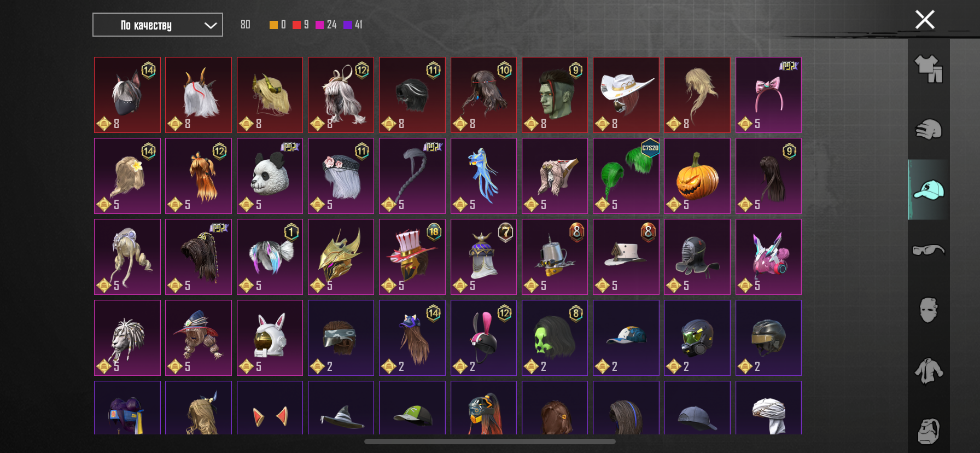
Task: Expand the 'По качеству' sorting dropdown
Action: 157,25
